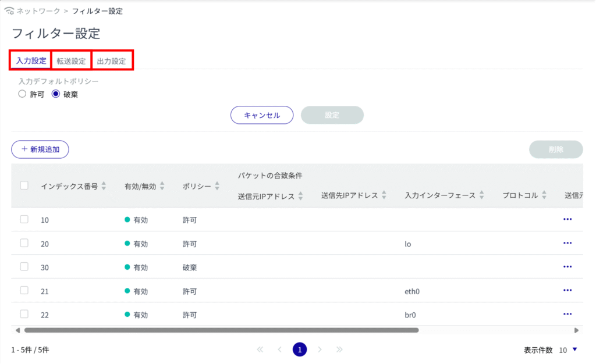Sort by インデックス番号 column arrows
The height and width of the screenshot is (364, 596).
104,186
